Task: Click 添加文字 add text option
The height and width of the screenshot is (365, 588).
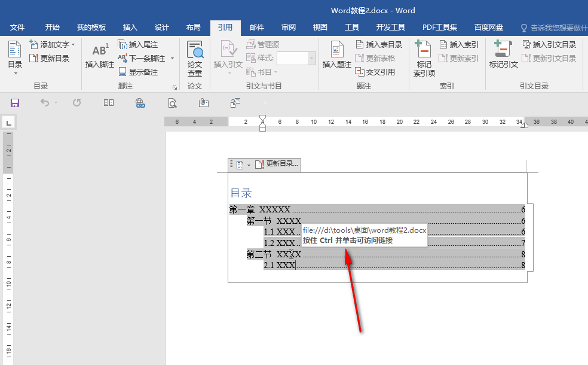Action: [x=52, y=45]
